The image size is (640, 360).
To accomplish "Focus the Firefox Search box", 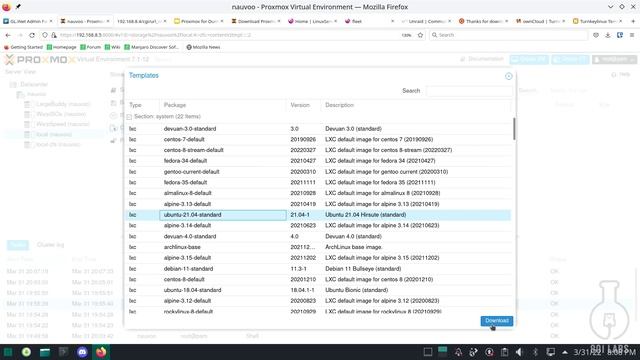I will coord(508,35).
